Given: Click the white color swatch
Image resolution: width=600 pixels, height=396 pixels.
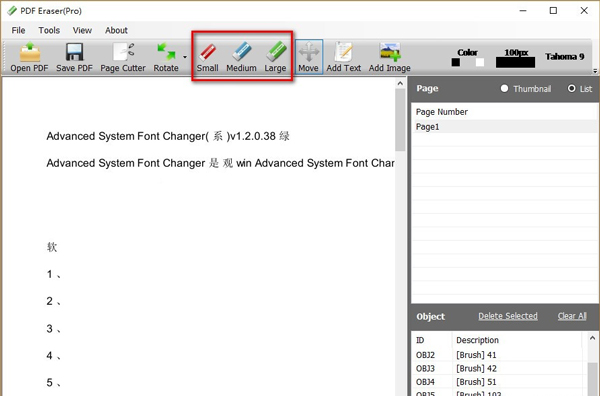Looking at the screenshot, I should pyautogui.click(x=480, y=62).
